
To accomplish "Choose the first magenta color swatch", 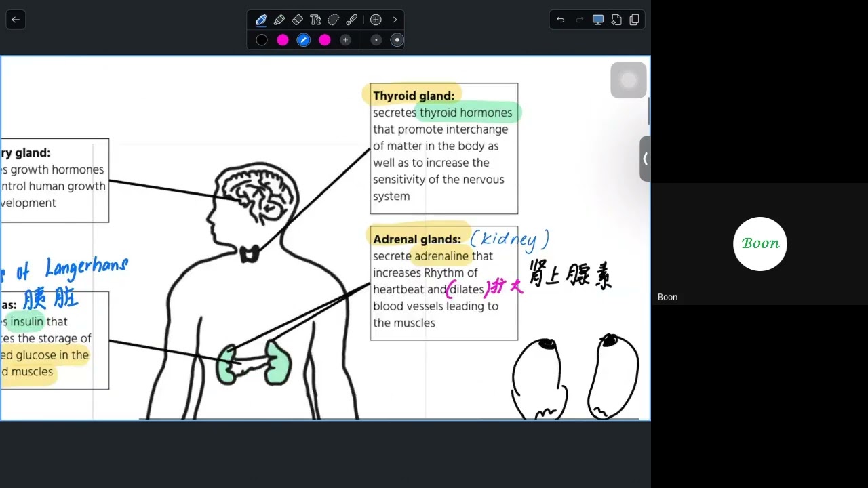I will click(283, 40).
